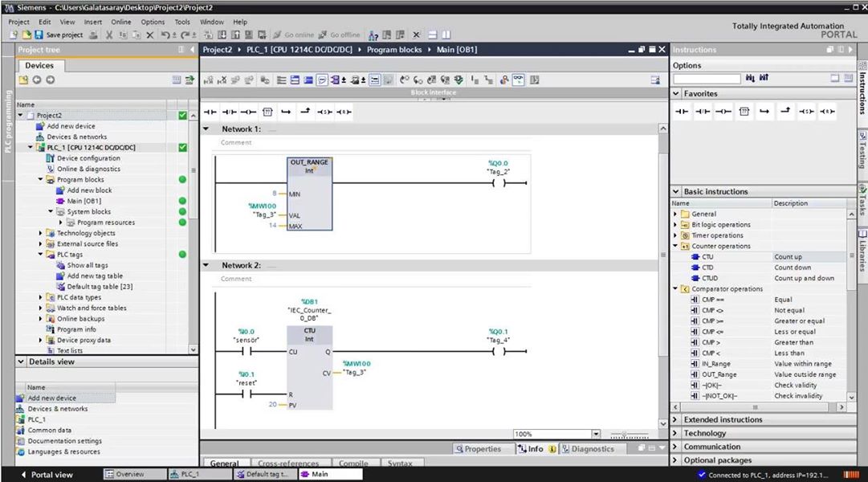Click the Delete X icon next to Paste
Viewport: 868px width, 482px height.
coord(150,35)
